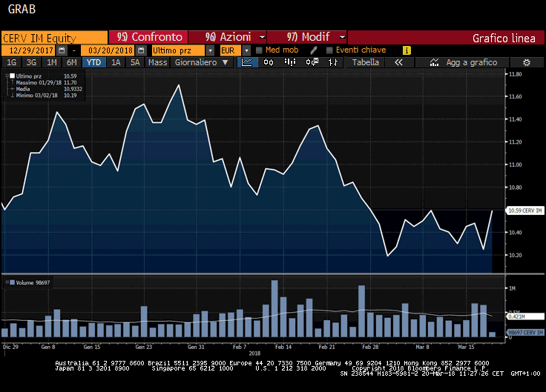The image size is (546, 392).
Task: Select the 1A range tab
Action: [116, 62]
